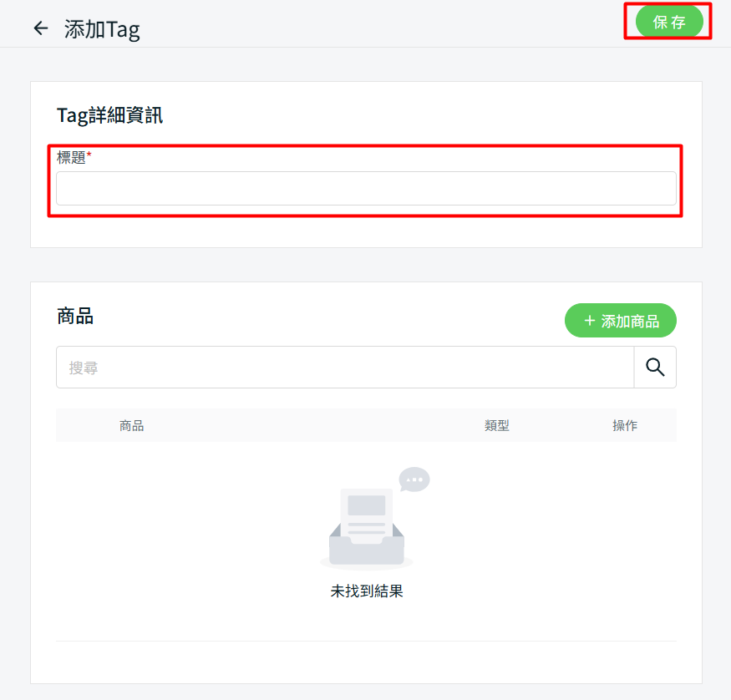Click the 添加商品 button

point(620,320)
